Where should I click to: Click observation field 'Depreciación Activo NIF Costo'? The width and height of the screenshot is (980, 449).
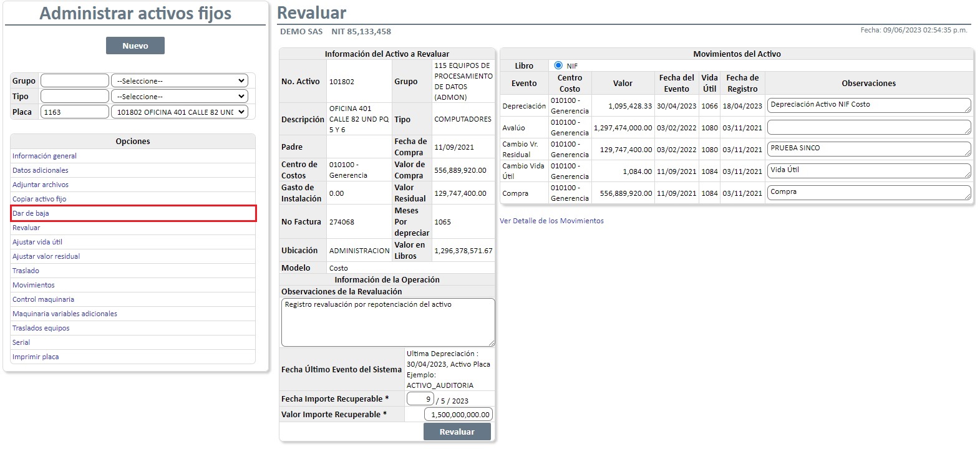click(869, 105)
